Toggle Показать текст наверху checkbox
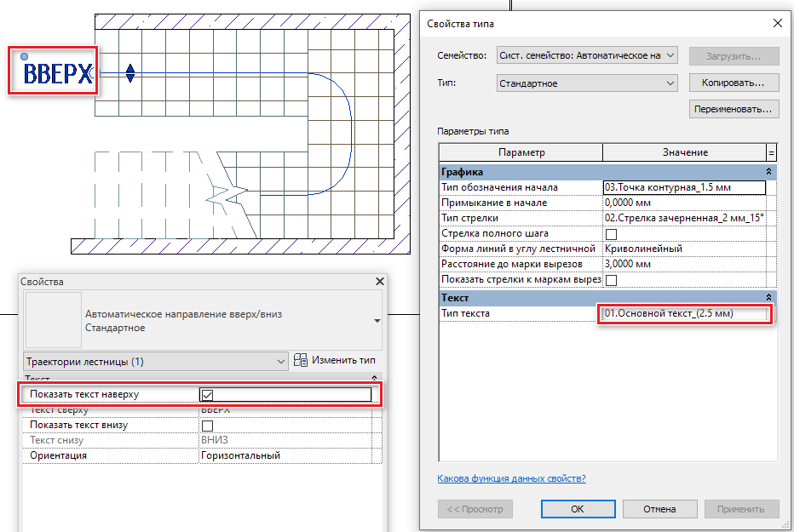 click(207, 394)
